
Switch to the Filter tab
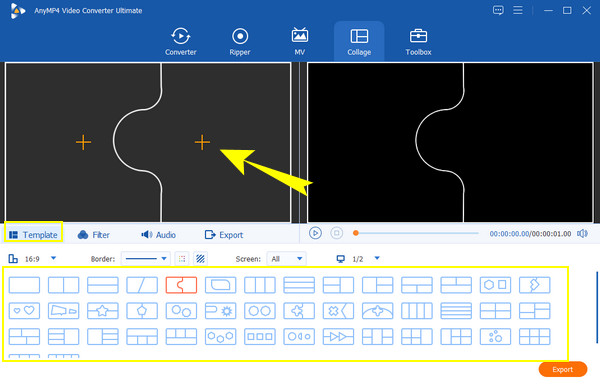point(94,234)
